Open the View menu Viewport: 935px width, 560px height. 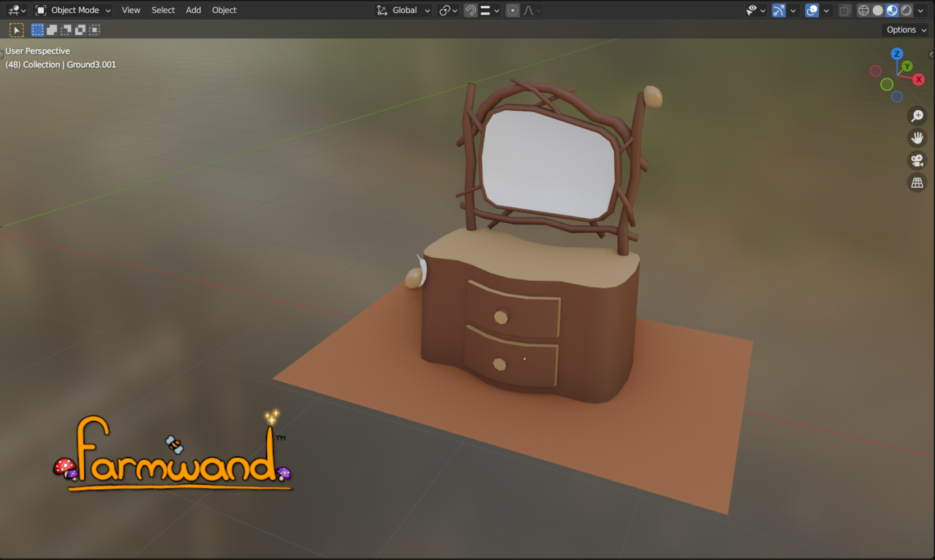point(131,10)
